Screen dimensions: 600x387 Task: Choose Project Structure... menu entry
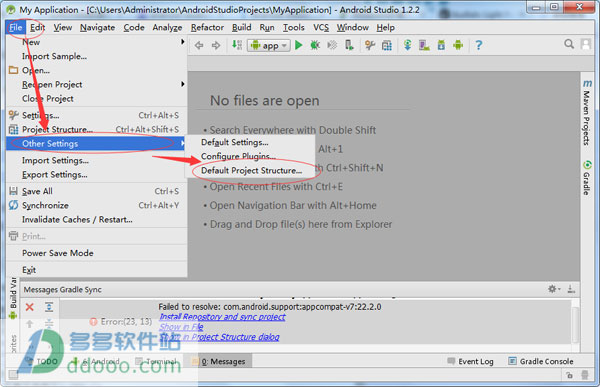pyautogui.click(x=96, y=129)
